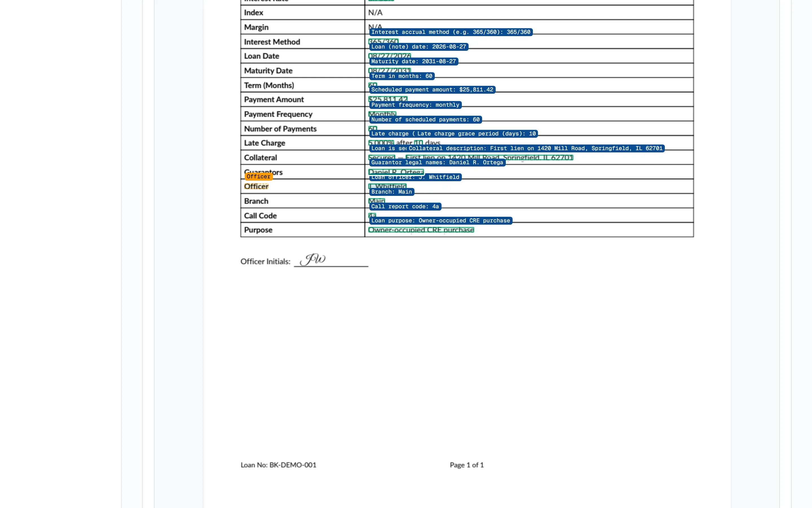Screen dimensions: 812x508
Task: Select 'Guarantor legal names: Daniel R. Ortega' tag
Action: (x=437, y=163)
